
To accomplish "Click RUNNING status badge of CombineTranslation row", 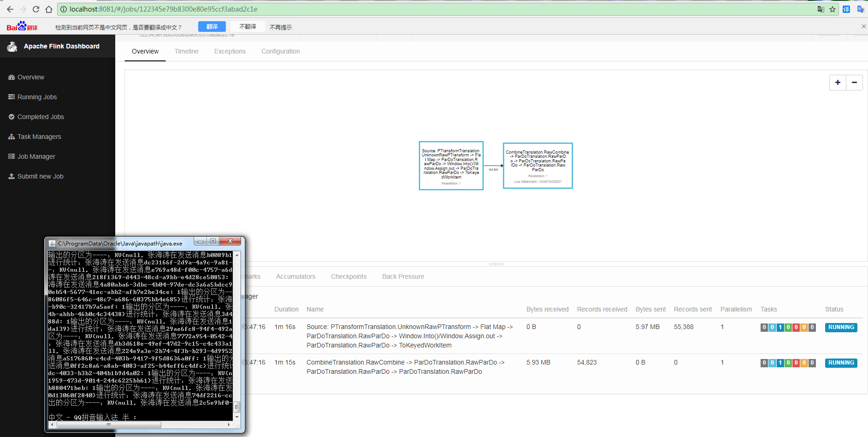I will [x=841, y=363].
